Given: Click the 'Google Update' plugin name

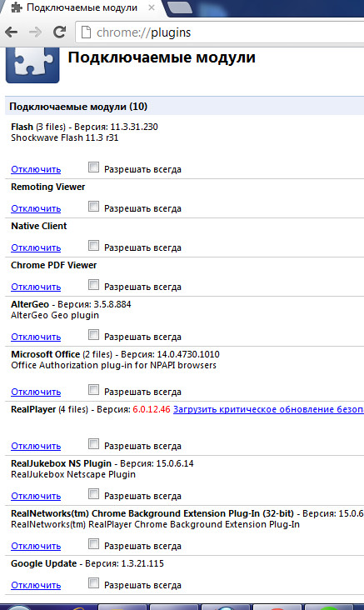Looking at the screenshot, I should tap(43, 563).
